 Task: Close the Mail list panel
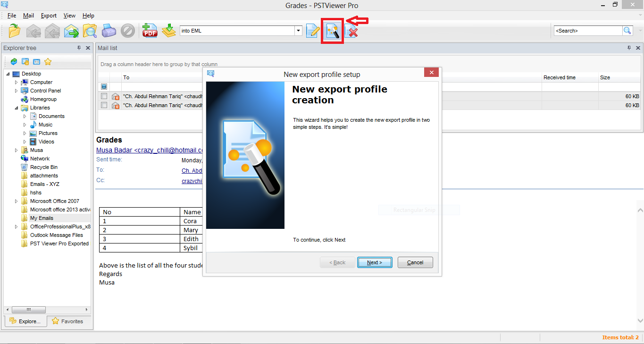click(638, 48)
